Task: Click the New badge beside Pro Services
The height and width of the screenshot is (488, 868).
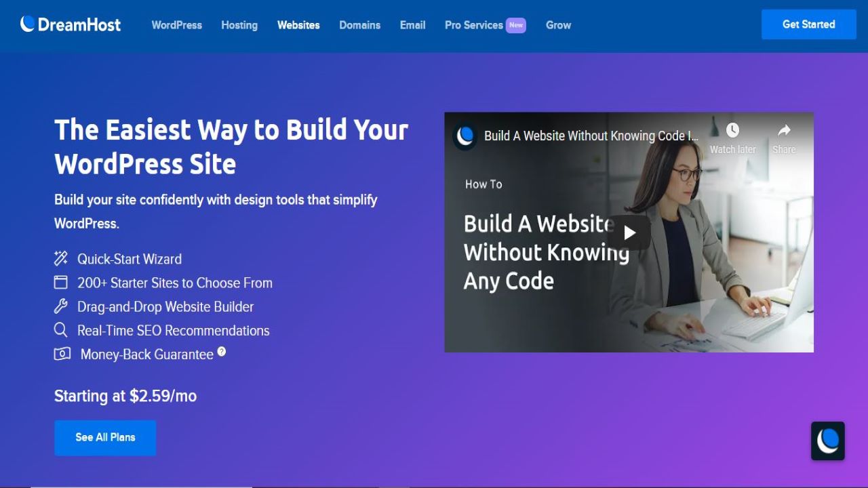Action: click(516, 25)
